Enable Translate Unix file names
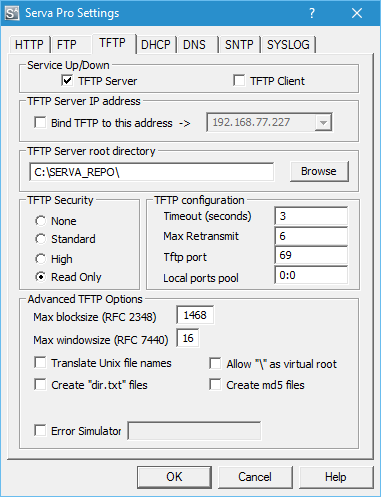This screenshot has height=497, width=381. pyautogui.click(x=40, y=363)
